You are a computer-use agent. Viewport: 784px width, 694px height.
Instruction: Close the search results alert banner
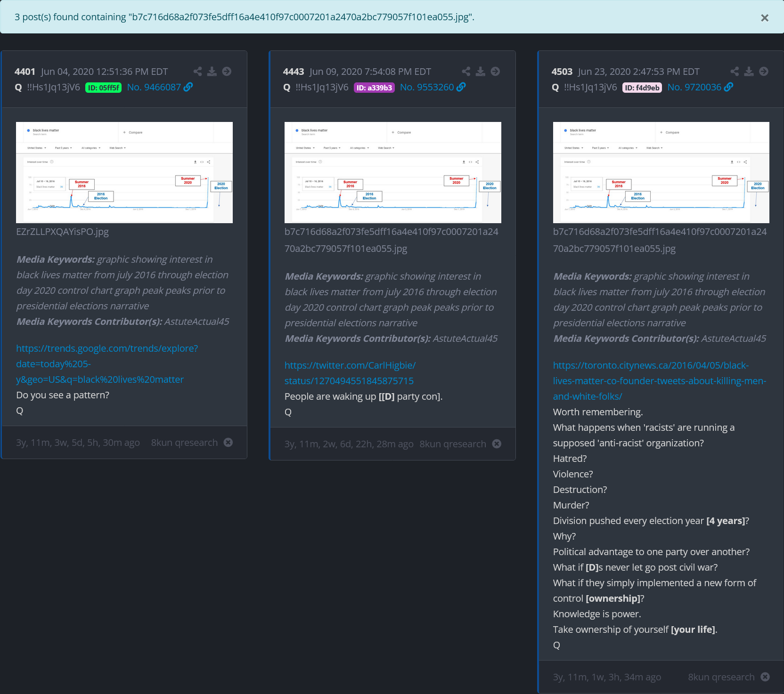765,18
